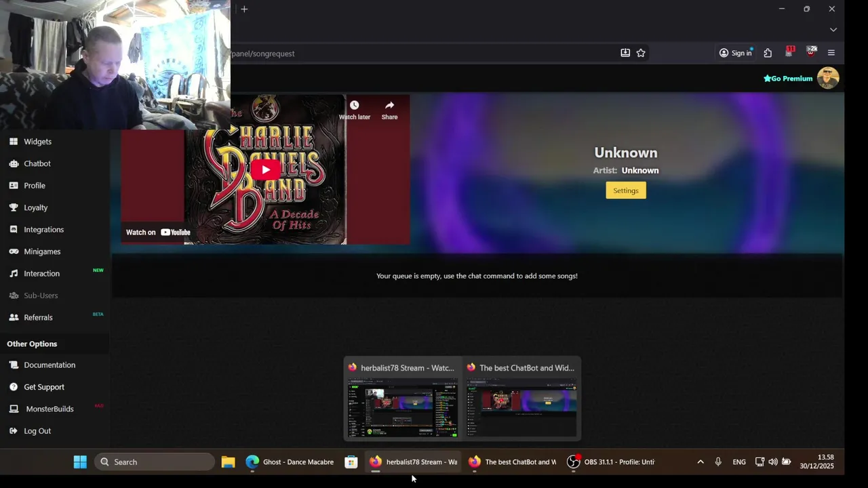Click the MonsterBuilds computer icon

[x=14, y=409]
